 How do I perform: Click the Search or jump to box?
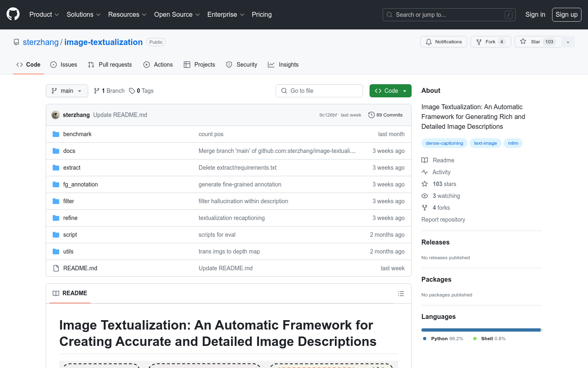coord(449,15)
